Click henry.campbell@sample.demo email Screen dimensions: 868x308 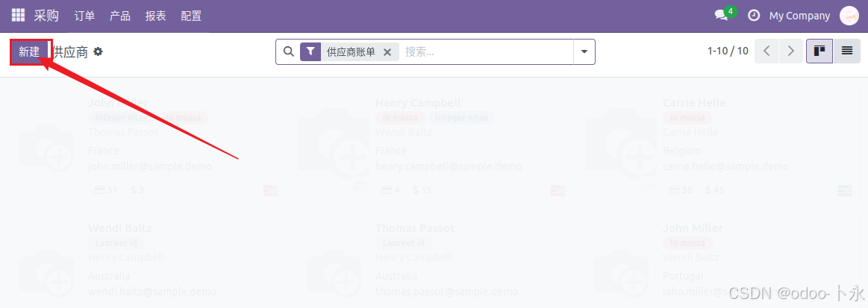point(449,166)
